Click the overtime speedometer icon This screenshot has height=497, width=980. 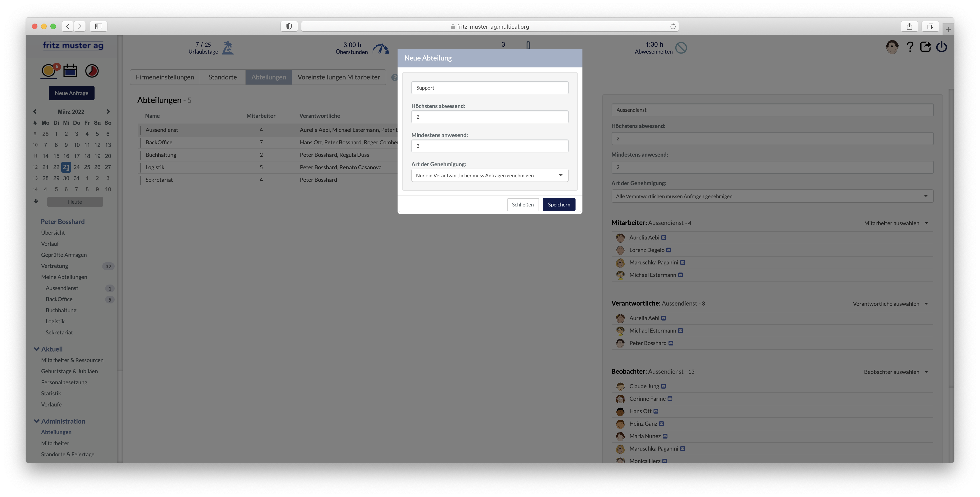tap(380, 49)
